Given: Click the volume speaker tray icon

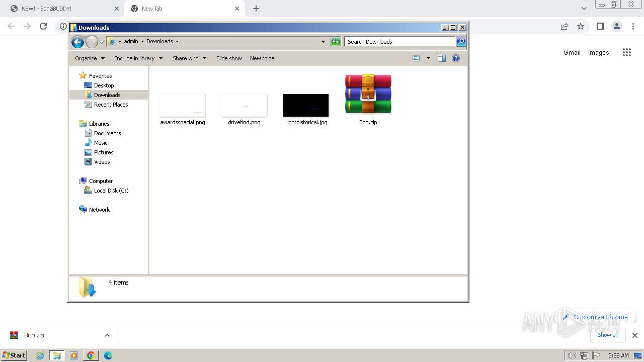Looking at the screenshot, I should [x=572, y=355].
